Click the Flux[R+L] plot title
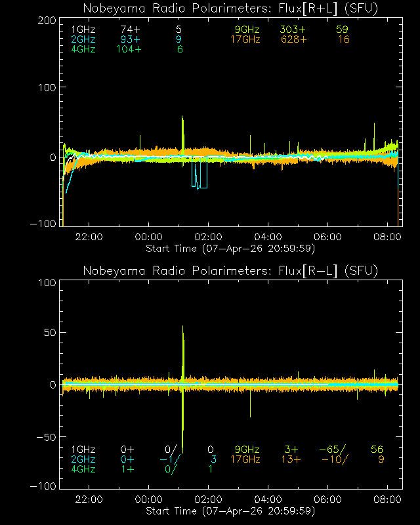Image resolution: width=420 pixels, height=525 pixels. (230, 8)
